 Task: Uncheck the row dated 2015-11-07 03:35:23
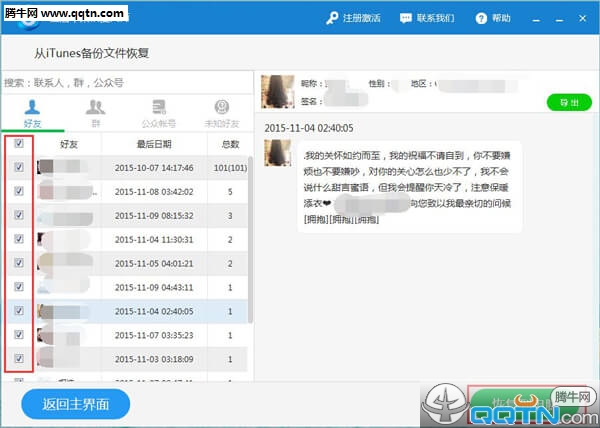[x=18, y=334]
